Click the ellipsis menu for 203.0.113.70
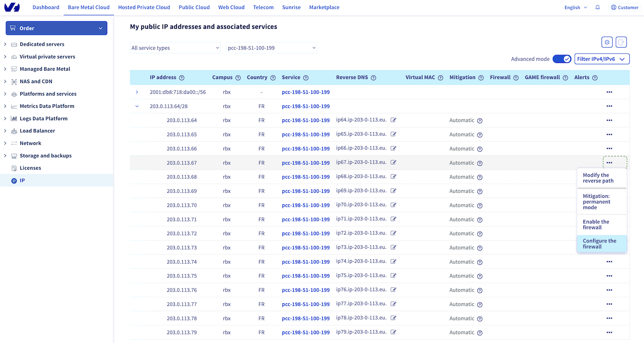Image resolution: width=644 pixels, height=343 pixels. click(x=609, y=205)
